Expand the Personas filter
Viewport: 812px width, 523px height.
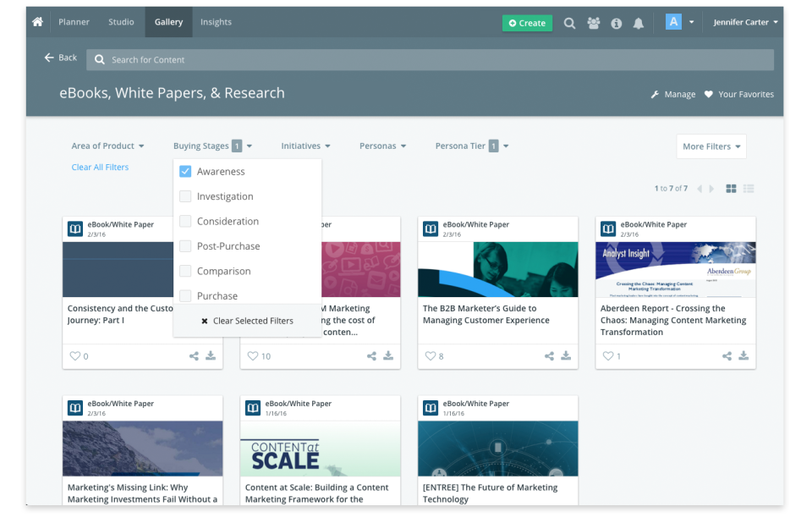pyautogui.click(x=382, y=146)
